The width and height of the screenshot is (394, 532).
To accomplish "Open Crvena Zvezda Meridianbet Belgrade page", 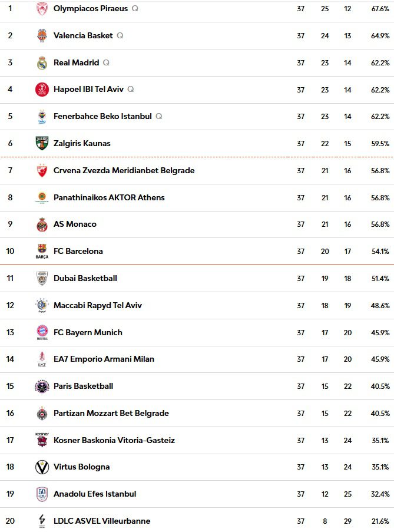I will (124, 171).
